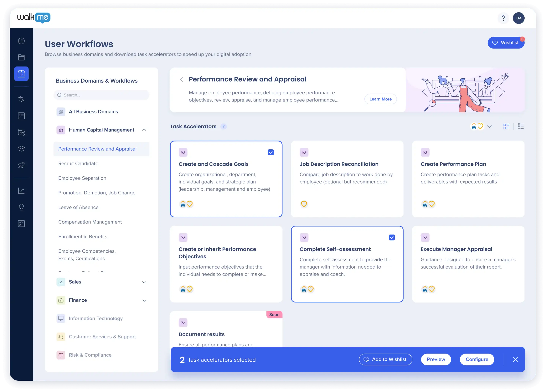Uncheck the Create and Cascade Goals checkbox
Screen dimensions: 546x392
pos(271,152)
